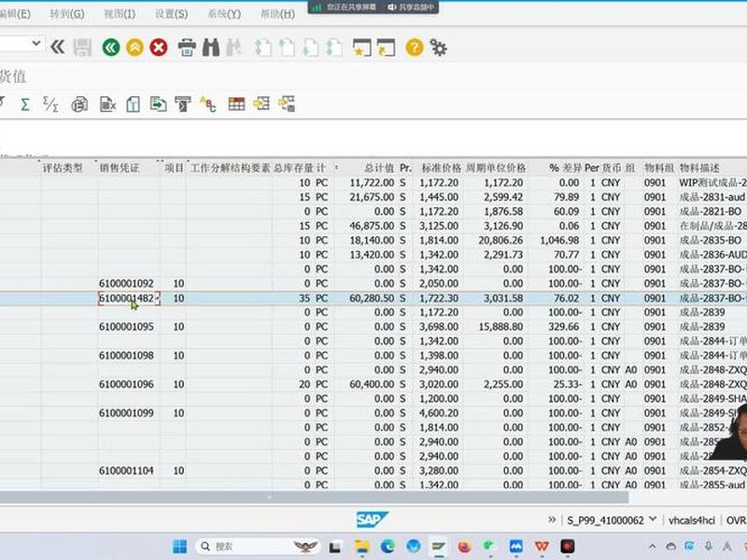Select sales document 6100001099
The height and width of the screenshot is (560, 747).
tap(126, 413)
